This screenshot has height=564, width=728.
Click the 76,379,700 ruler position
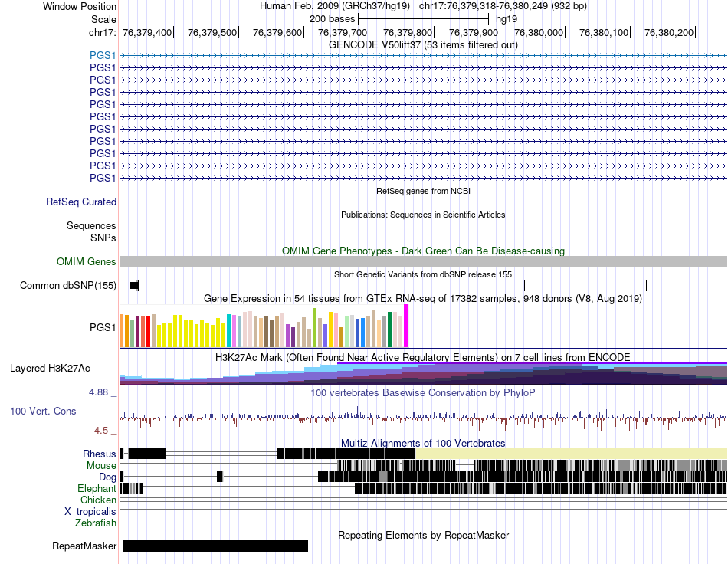pos(343,33)
